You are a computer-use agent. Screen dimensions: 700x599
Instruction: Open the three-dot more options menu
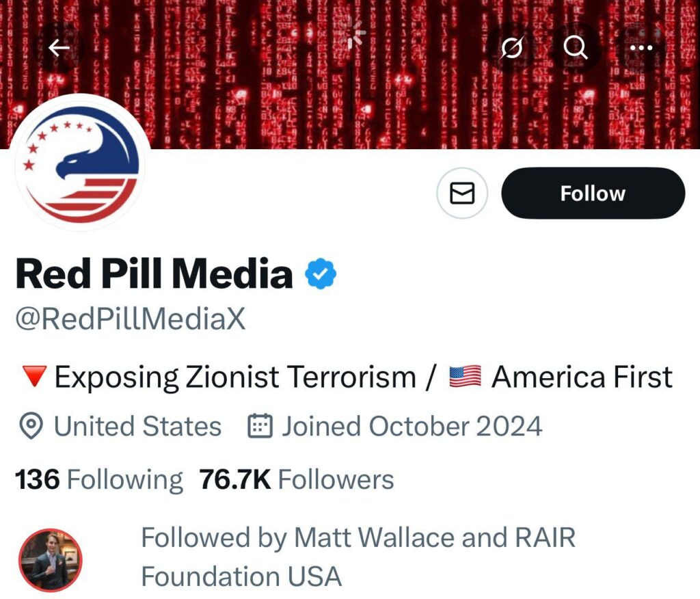coord(643,48)
